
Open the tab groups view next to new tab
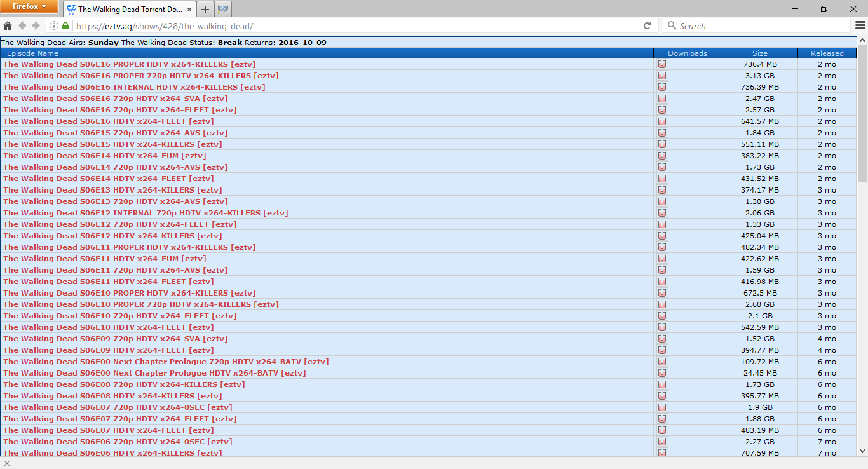pyautogui.click(x=222, y=10)
